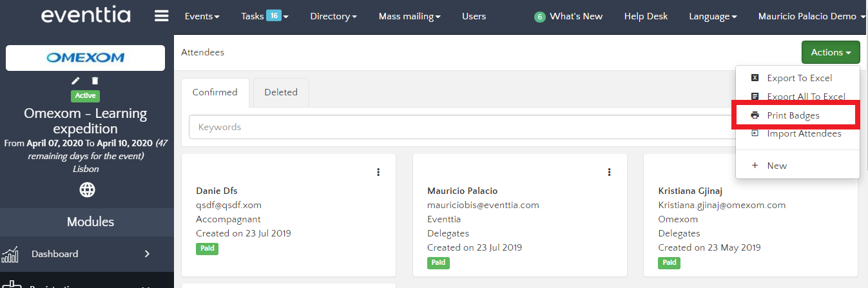The width and height of the screenshot is (868, 288).
Task: Choose Export To Excel option
Action: click(799, 78)
